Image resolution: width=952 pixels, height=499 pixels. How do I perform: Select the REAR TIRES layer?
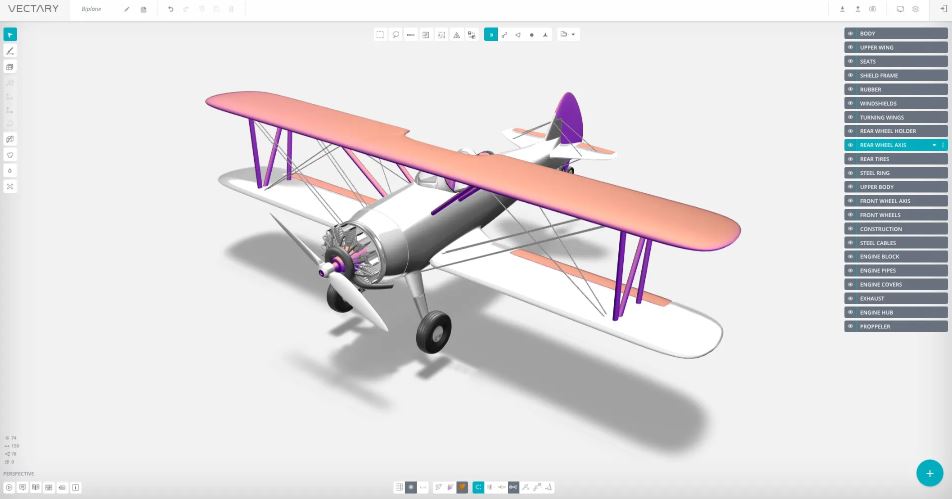point(896,159)
